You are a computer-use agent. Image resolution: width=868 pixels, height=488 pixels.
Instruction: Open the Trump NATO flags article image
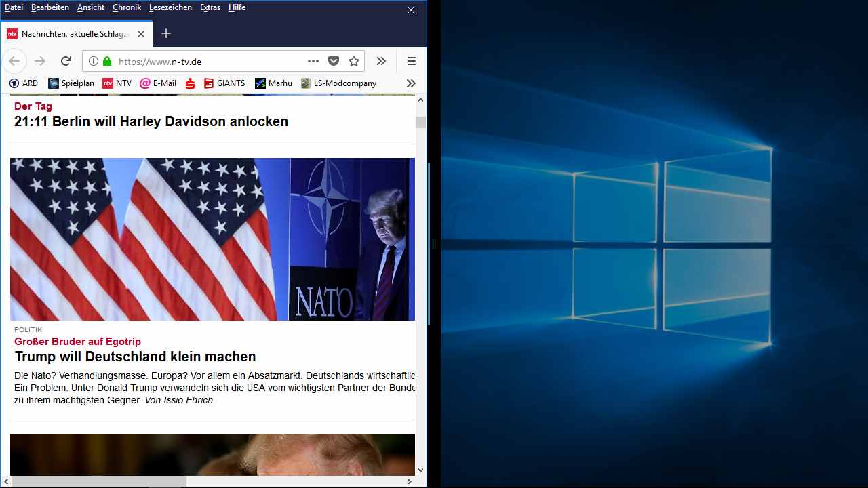[212, 239]
